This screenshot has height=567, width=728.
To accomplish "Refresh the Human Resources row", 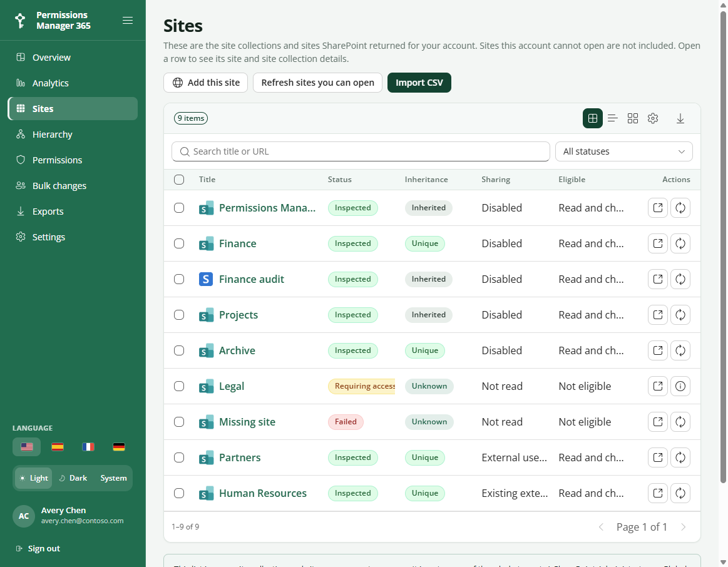I will pyautogui.click(x=680, y=493).
